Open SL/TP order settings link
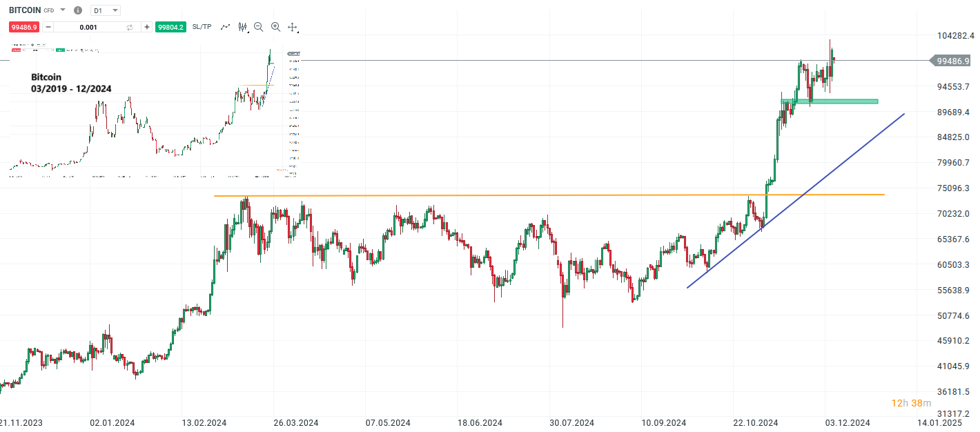The width and height of the screenshot is (980, 432). 202,27
